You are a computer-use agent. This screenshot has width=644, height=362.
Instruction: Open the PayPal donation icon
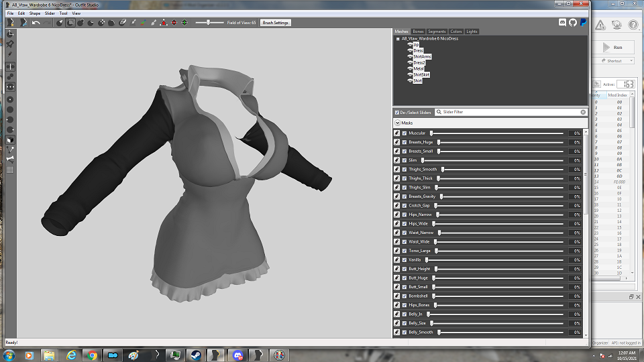(583, 23)
